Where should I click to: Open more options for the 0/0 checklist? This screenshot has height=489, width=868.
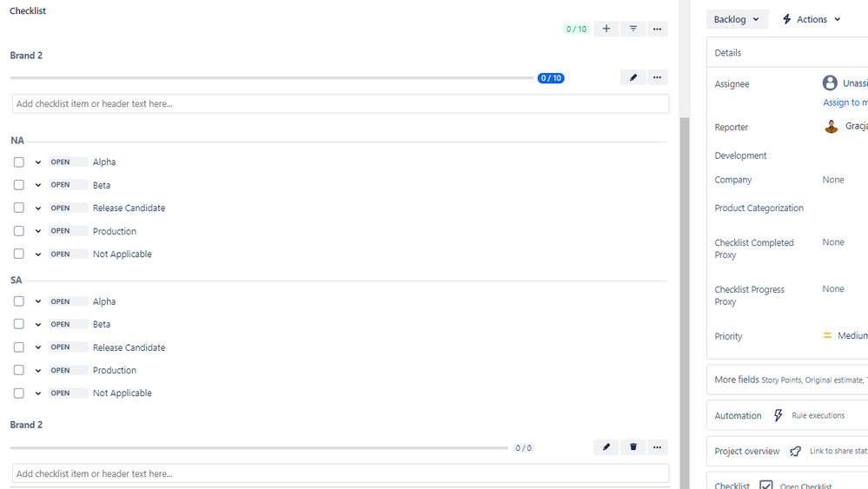(657, 447)
